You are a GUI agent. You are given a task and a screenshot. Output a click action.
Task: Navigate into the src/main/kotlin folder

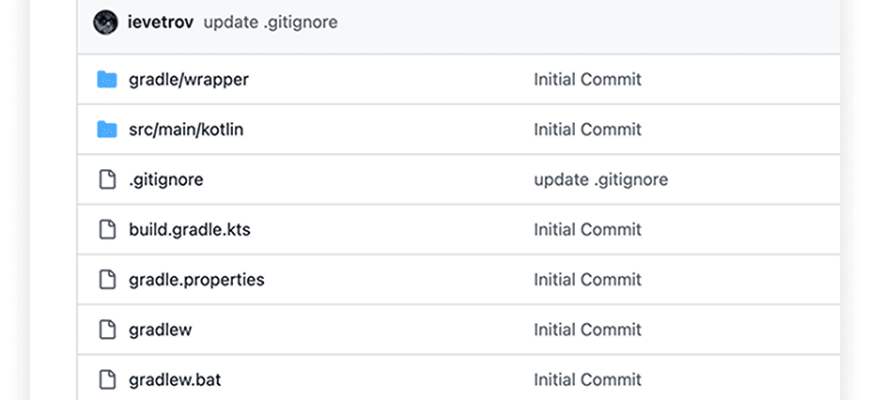pyautogui.click(x=187, y=130)
